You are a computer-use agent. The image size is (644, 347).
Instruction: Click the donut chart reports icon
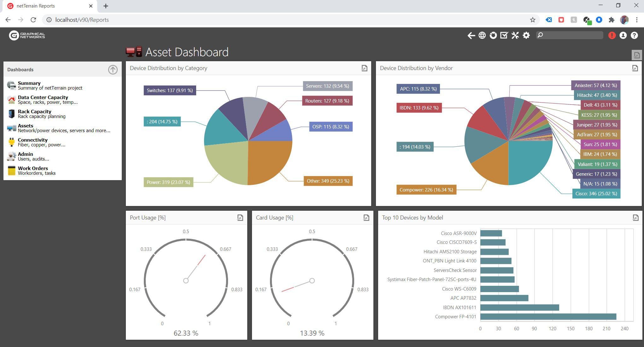493,35
